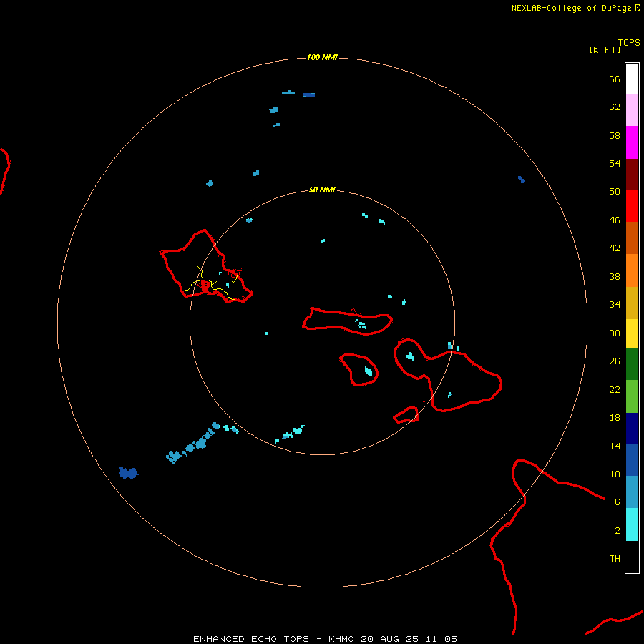
Task: Select the navy swatch between 18 and 14
Action: 632,429
